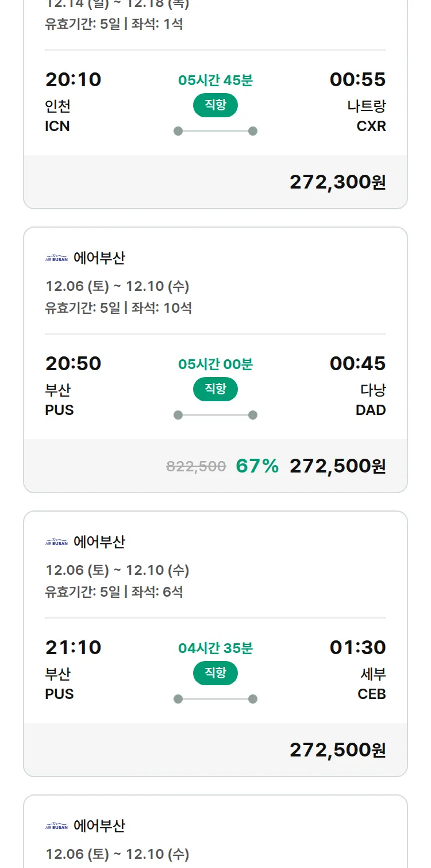Click the struck-through 822,500 original price

click(196, 466)
